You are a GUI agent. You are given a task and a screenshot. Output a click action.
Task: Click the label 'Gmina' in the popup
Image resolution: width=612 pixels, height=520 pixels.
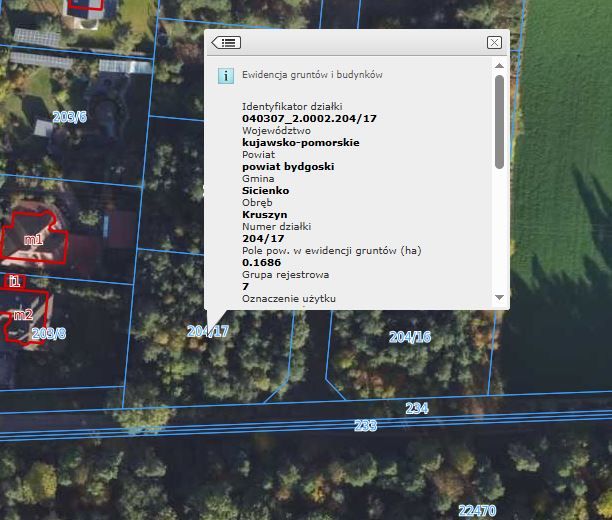[258, 178]
